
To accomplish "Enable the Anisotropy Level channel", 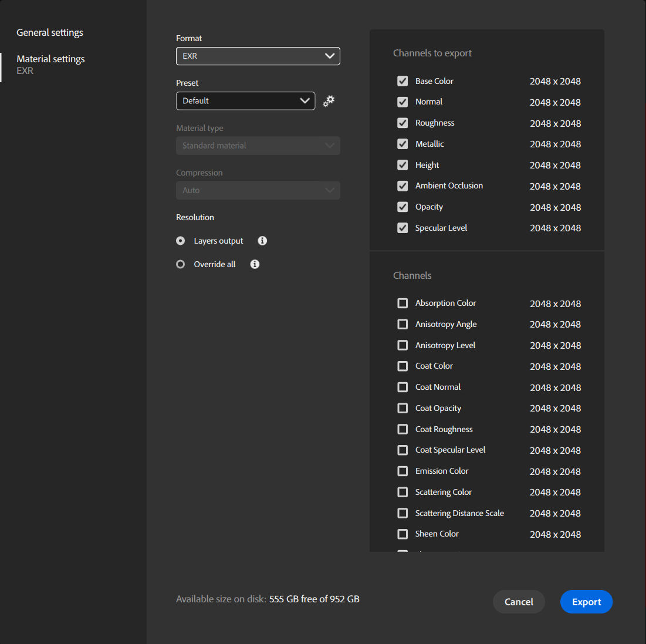I will click(x=403, y=346).
